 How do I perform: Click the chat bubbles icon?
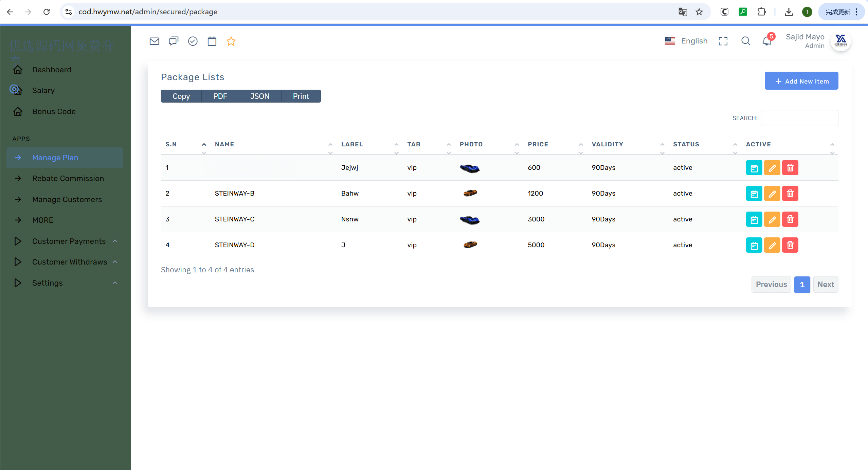point(174,41)
